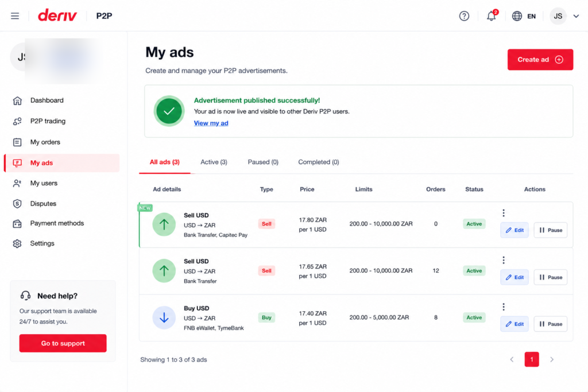The height and width of the screenshot is (392, 588).
Task: Open the hamburger menu icon
Action: point(15,15)
